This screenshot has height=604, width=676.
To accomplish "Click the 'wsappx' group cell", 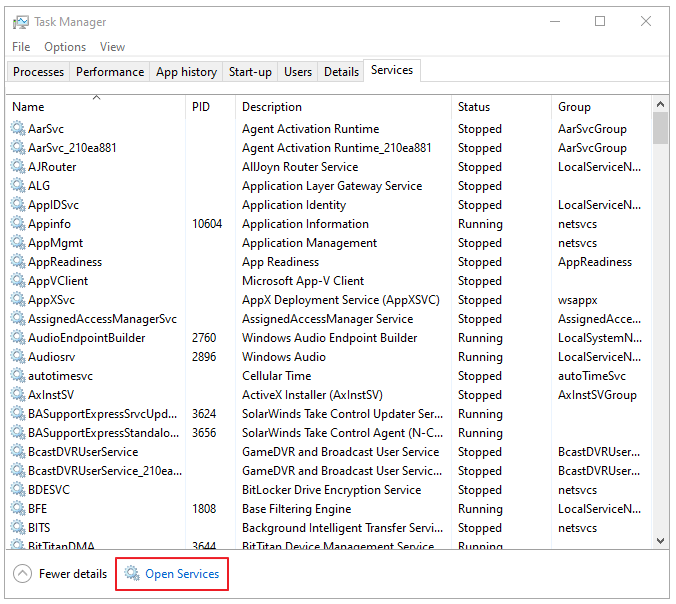I will 577,300.
